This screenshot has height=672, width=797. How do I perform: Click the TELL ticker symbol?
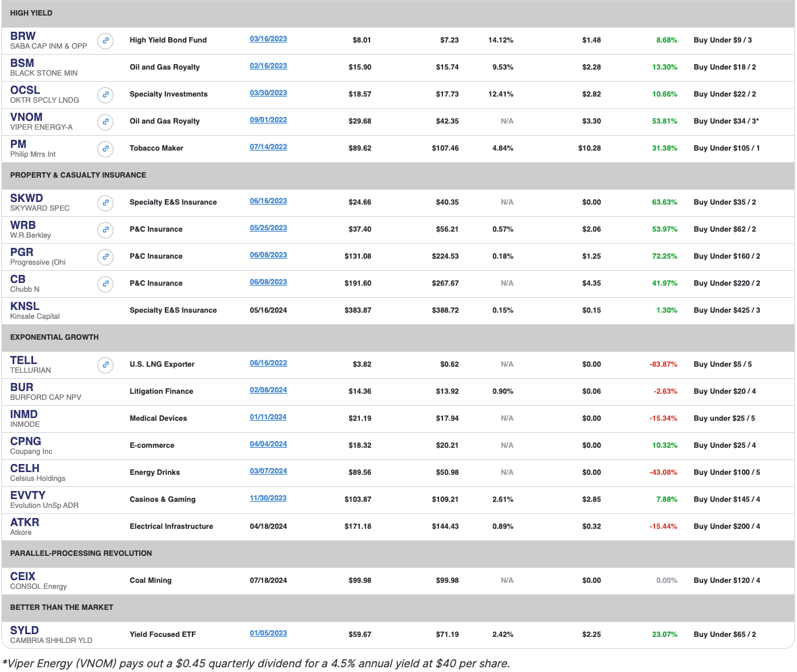point(24,360)
